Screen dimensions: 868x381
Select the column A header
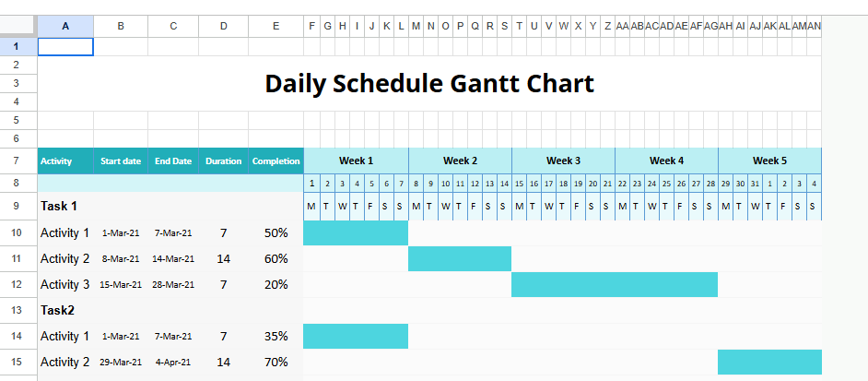tap(65, 27)
